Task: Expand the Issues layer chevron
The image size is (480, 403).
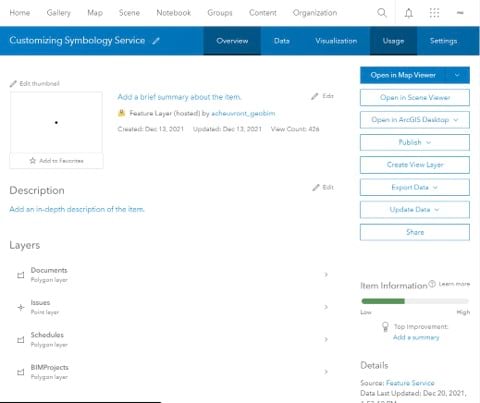Action: (x=326, y=307)
